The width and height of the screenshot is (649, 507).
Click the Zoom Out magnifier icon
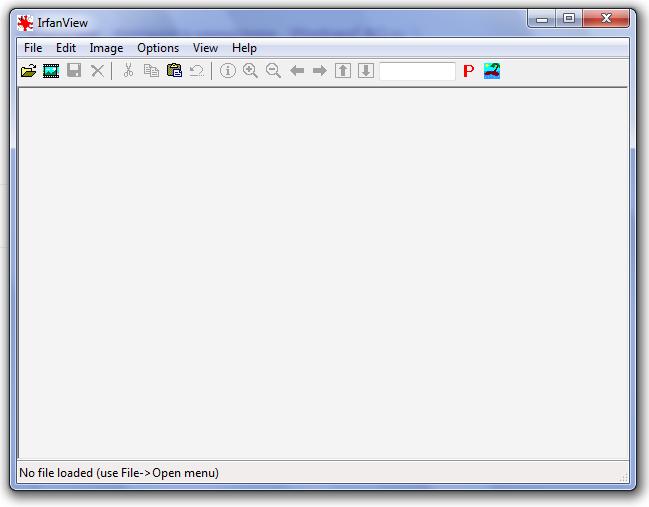click(x=273, y=71)
